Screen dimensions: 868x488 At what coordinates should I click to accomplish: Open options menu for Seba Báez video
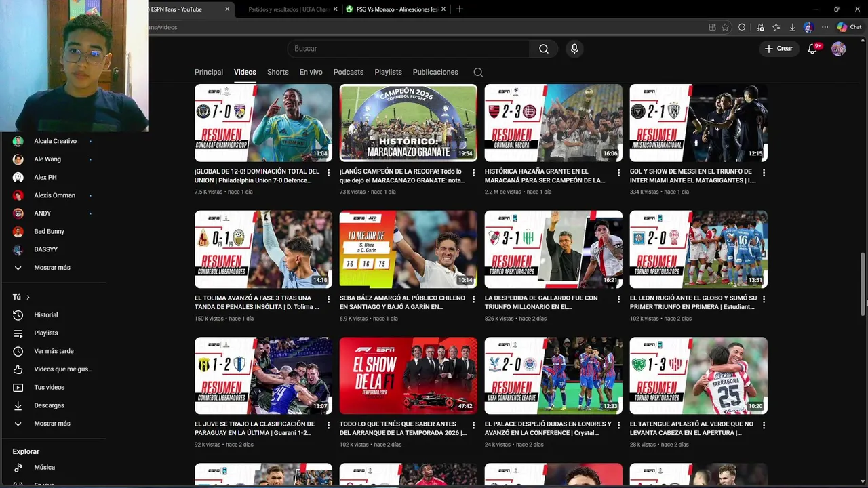[473, 299]
